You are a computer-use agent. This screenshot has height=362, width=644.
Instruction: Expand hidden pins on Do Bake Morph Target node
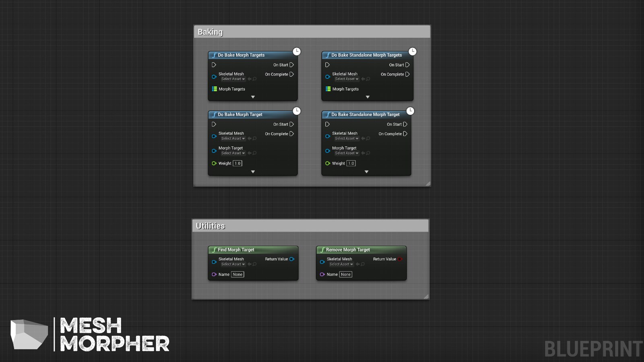(x=253, y=171)
